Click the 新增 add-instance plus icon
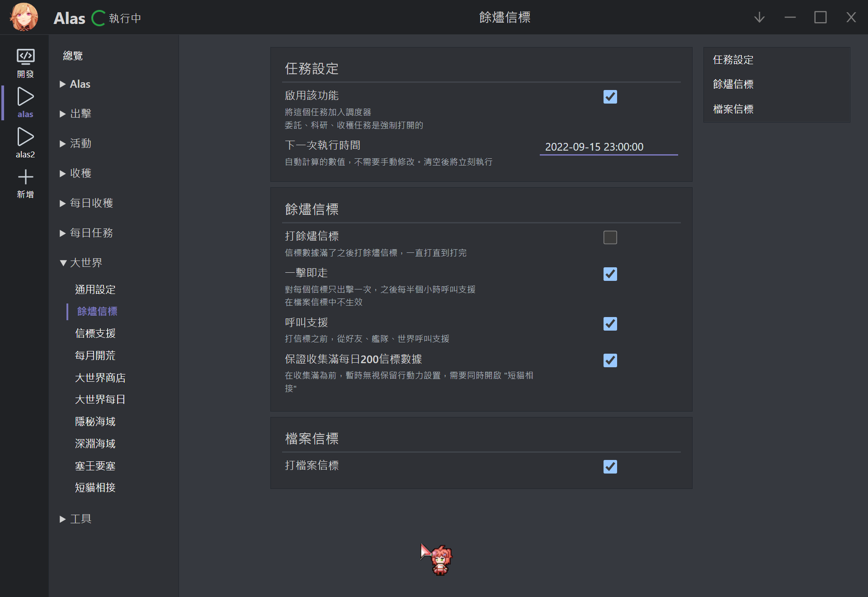Screen dimensions: 868x597 click(25, 177)
